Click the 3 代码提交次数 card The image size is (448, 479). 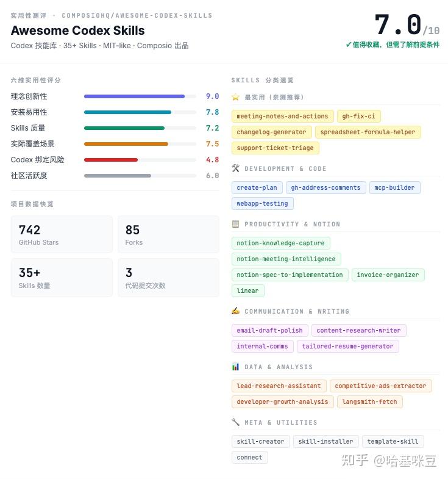168,278
